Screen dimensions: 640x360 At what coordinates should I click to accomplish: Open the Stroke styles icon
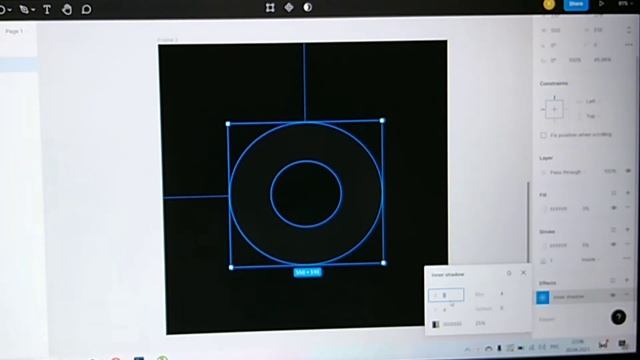[613, 230]
